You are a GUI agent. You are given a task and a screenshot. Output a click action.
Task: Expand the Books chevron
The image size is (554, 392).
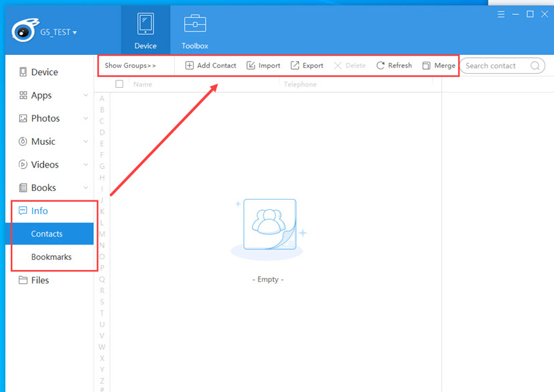point(86,188)
